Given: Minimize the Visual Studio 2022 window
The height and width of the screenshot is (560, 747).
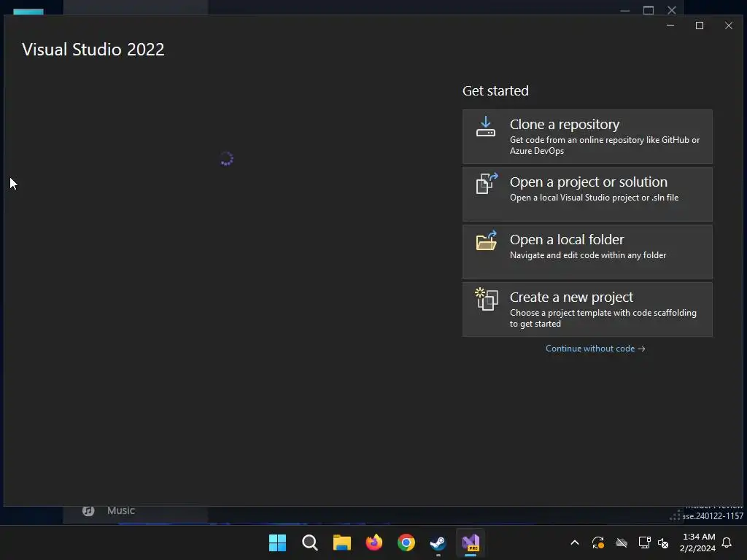Looking at the screenshot, I should (670, 26).
